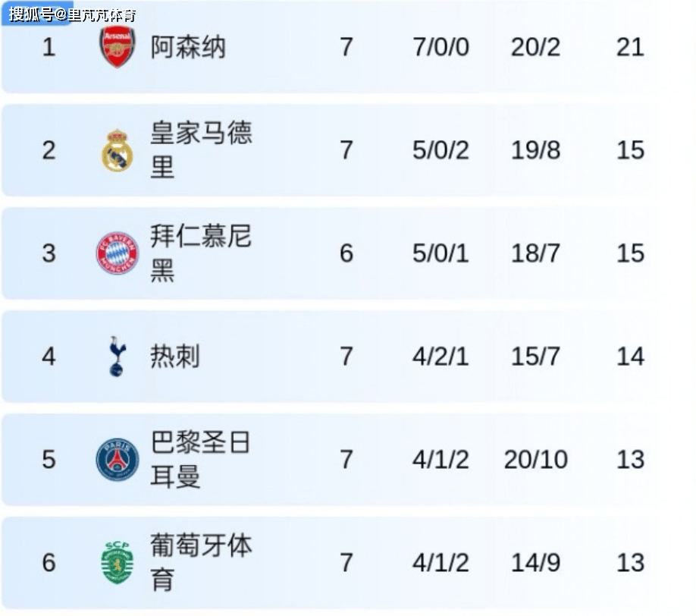
Task: Click Sporting's 4/1/2 record
Action: click(440, 563)
